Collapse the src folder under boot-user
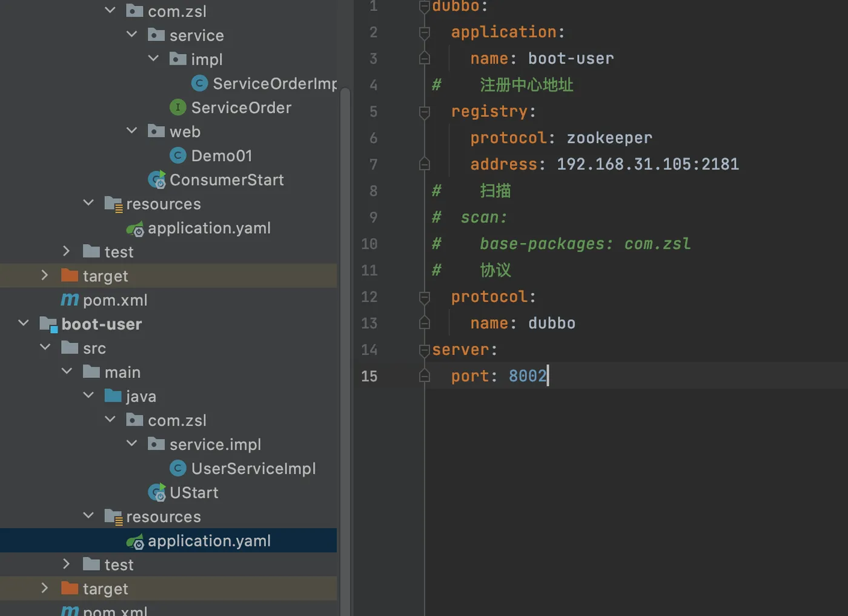848x616 pixels. [45, 348]
